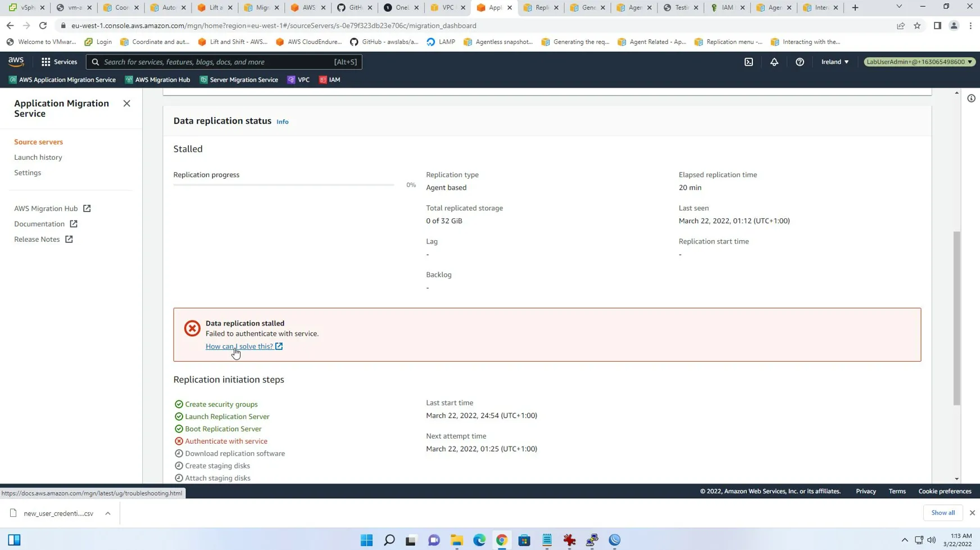Screen dimensions: 980x550
Task: Open the LabUserAdmin account menu
Action: click(x=919, y=62)
